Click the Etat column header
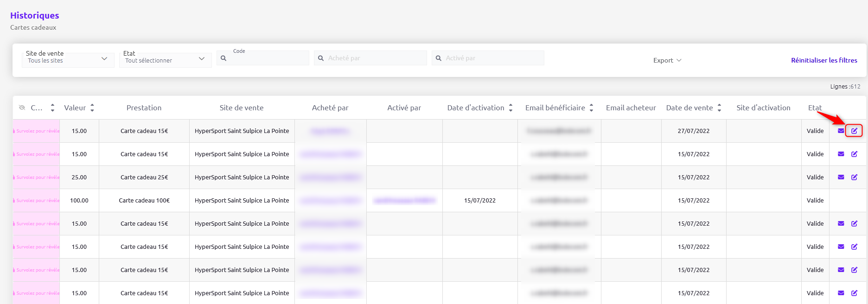This screenshot has height=304, width=868. (x=815, y=108)
